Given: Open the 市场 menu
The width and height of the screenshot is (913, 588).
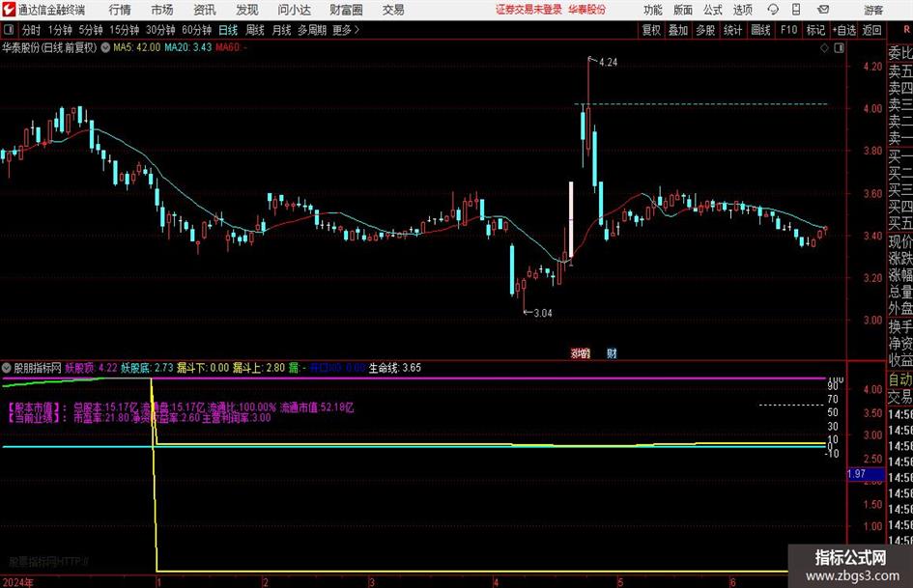Looking at the screenshot, I should [162, 10].
